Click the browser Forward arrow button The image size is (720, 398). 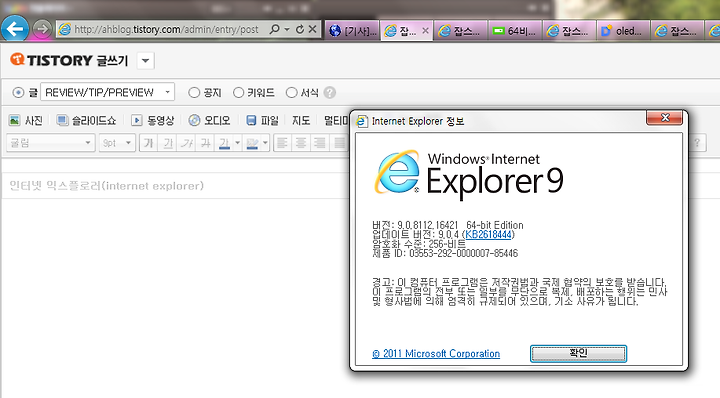pos(42,29)
